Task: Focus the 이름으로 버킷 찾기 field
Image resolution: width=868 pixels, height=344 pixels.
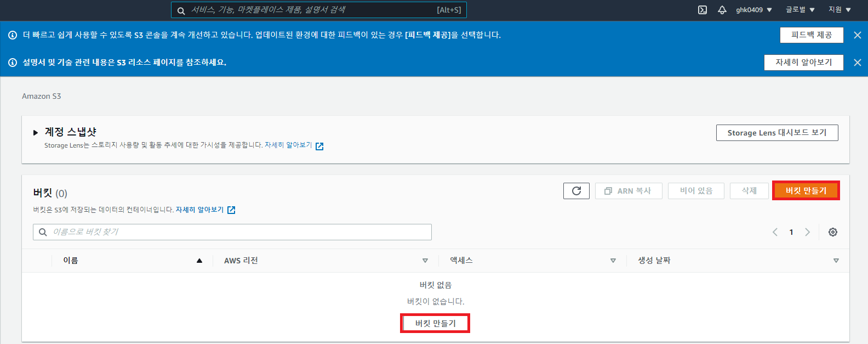Action: coord(232,232)
